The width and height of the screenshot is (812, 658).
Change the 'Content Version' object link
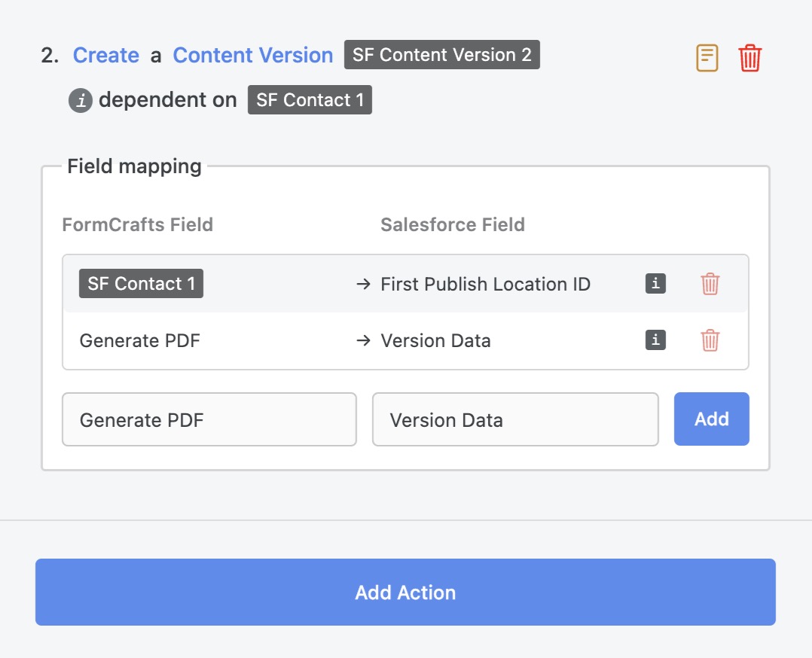click(253, 55)
